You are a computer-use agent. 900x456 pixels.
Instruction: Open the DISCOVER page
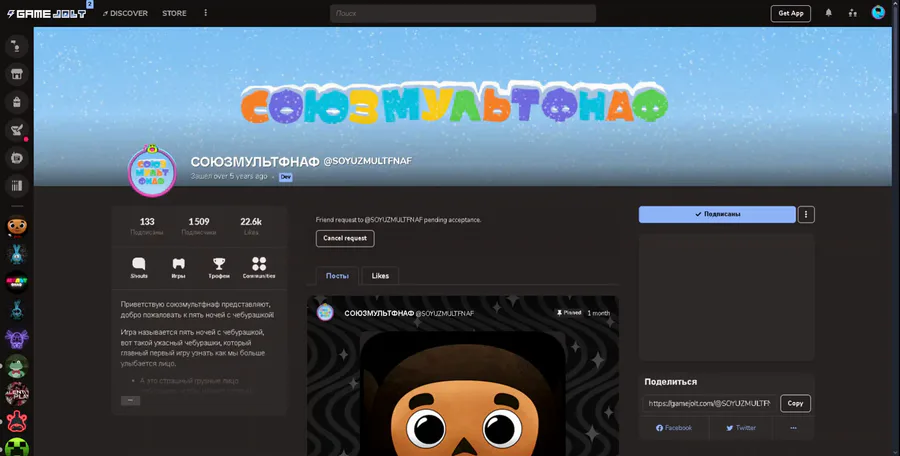tap(125, 13)
